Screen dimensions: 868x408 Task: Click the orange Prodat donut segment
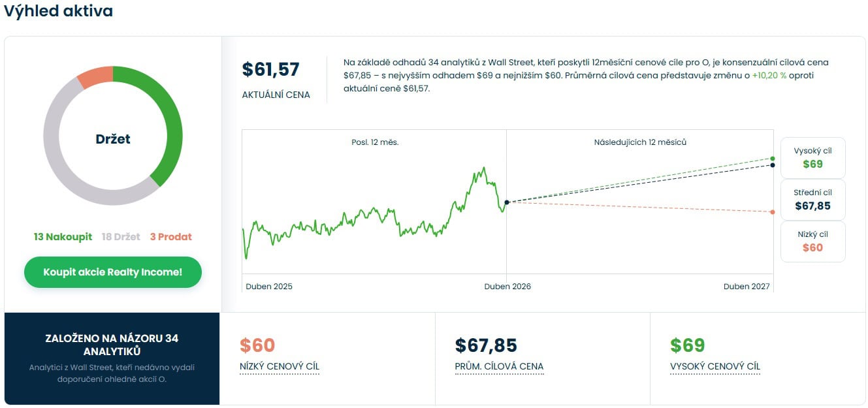[94, 76]
